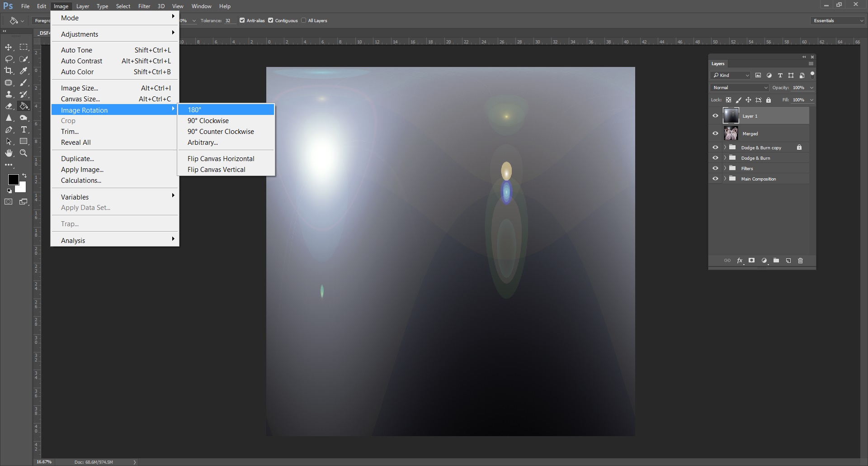Viewport: 868px width, 466px height.
Task: Enable the All Layers checkbox
Action: 304,20
